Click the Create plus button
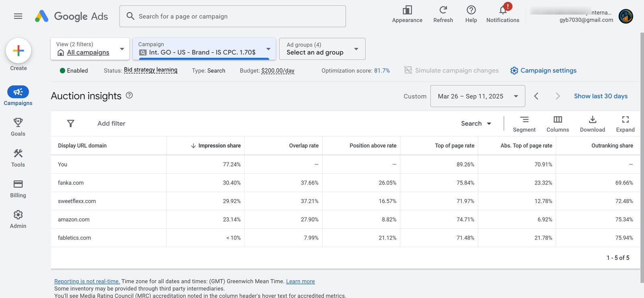This screenshot has width=644, height=298. [19, 51]
